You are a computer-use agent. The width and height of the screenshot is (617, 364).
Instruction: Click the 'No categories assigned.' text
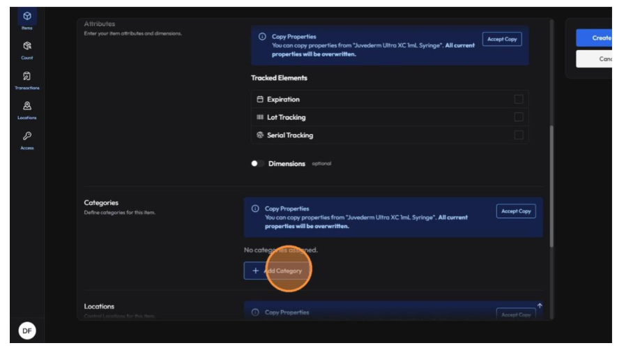(x=280, y=250)
